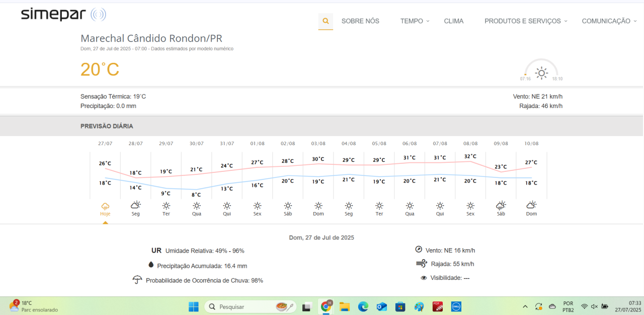
Task: Click the 08/08 date header
Action: coord(470,144)
